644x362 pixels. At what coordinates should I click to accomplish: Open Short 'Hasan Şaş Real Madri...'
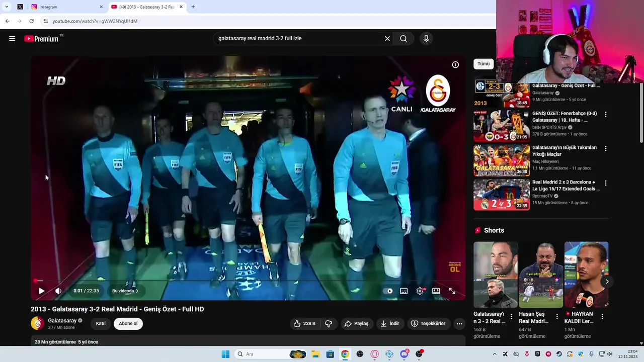541,275
